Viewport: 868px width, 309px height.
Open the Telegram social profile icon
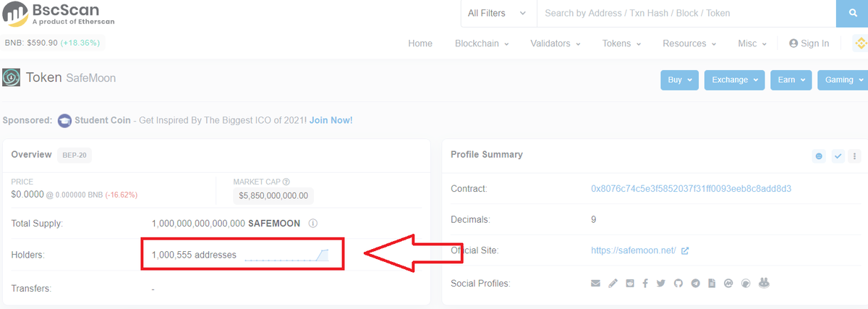coord(696,283)
